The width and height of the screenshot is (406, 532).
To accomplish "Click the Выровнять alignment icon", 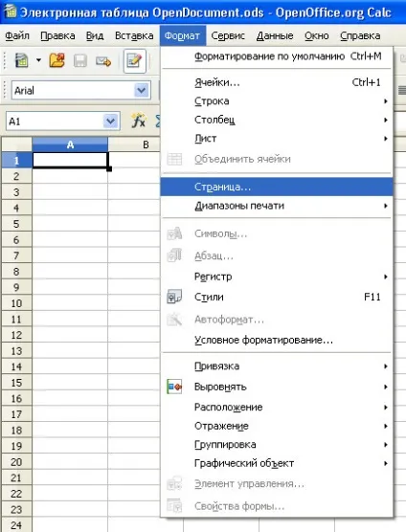I will 174,387.
